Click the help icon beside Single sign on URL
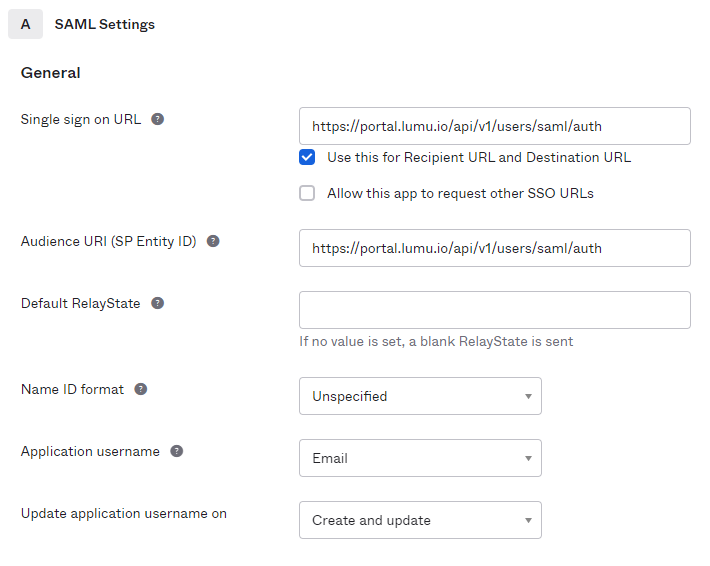Screen dimensions: 710x566 [157, 119]
